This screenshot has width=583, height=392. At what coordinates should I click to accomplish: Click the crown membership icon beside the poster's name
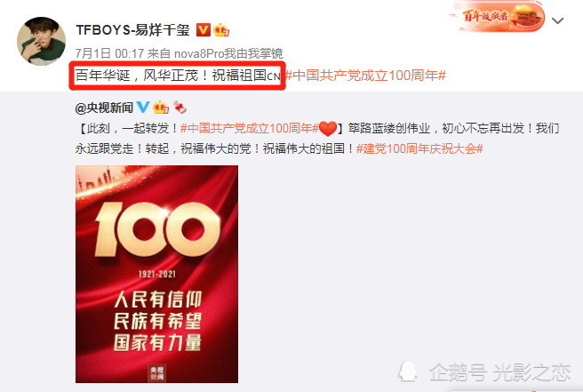click(221, 29)
